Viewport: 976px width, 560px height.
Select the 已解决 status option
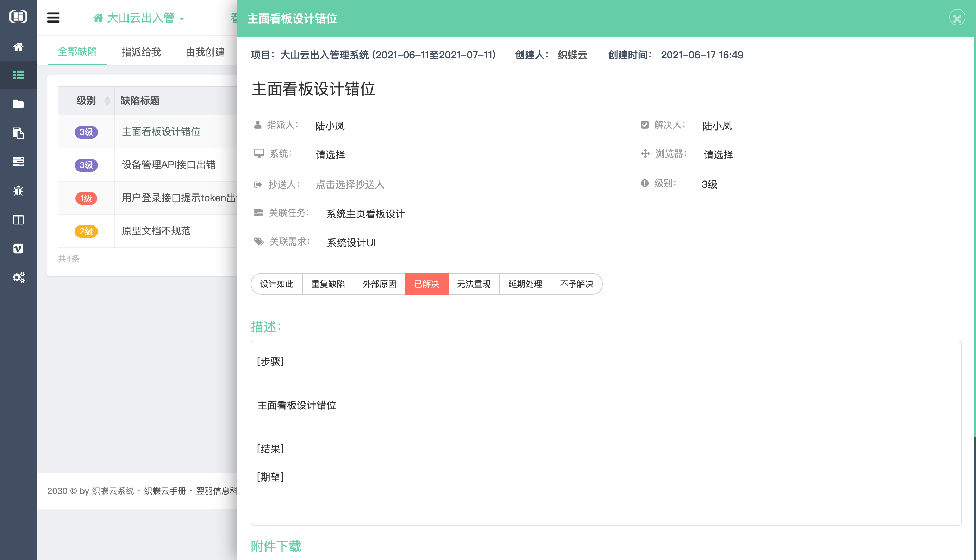click(426, 284)
